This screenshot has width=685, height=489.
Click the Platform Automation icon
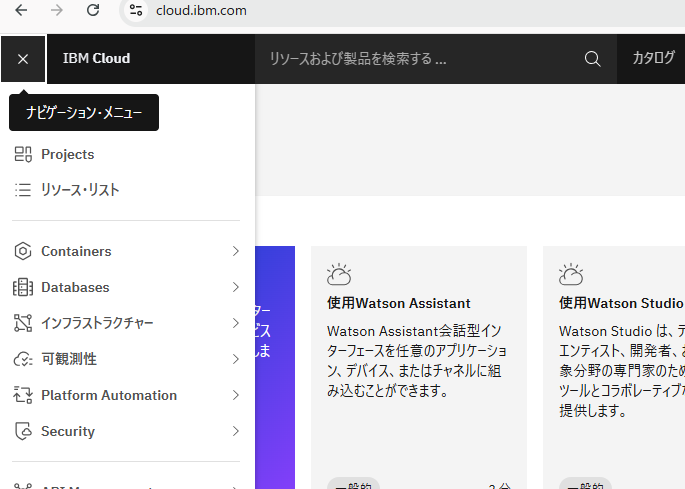[23, 396]
